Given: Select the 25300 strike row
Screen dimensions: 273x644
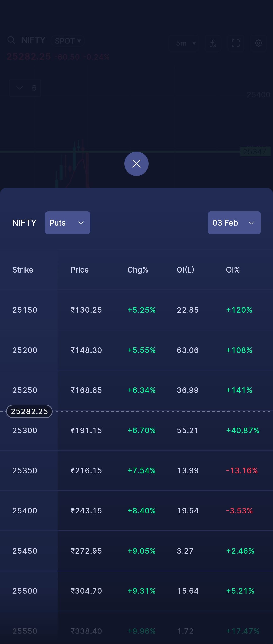Looking at the screenshot, I should pyautogui.click(x=136, y=430).
